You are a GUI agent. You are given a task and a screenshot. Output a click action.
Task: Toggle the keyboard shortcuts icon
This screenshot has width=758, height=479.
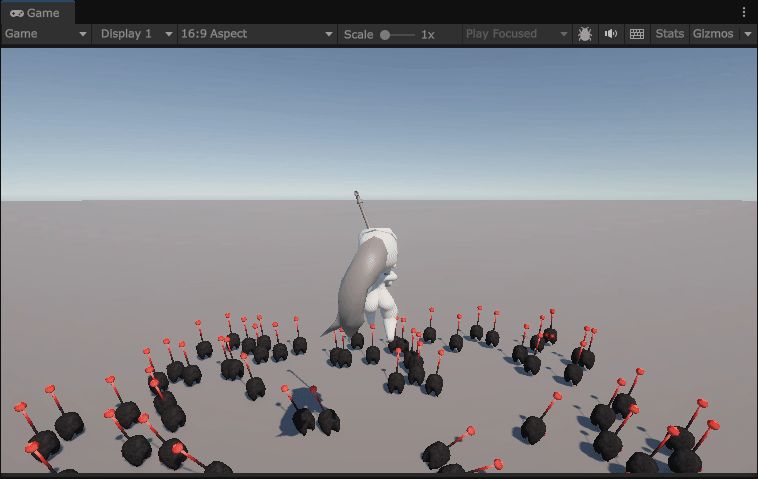click(637, 34)
